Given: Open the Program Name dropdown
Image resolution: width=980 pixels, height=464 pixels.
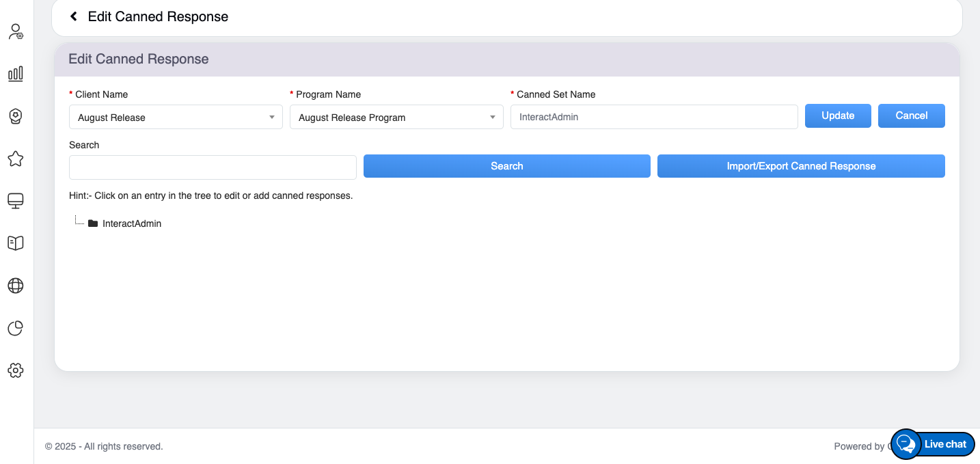Looking at the screenshot, I should [396, 118].
